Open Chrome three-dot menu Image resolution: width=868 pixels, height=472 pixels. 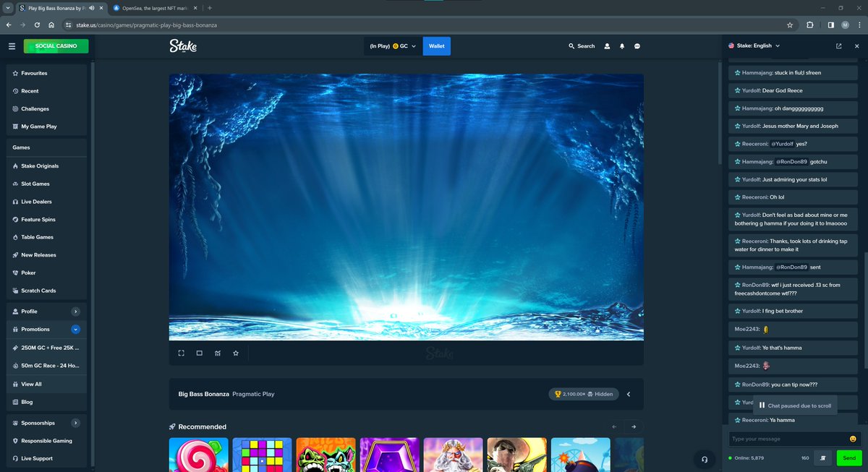(x=859, y=25)
